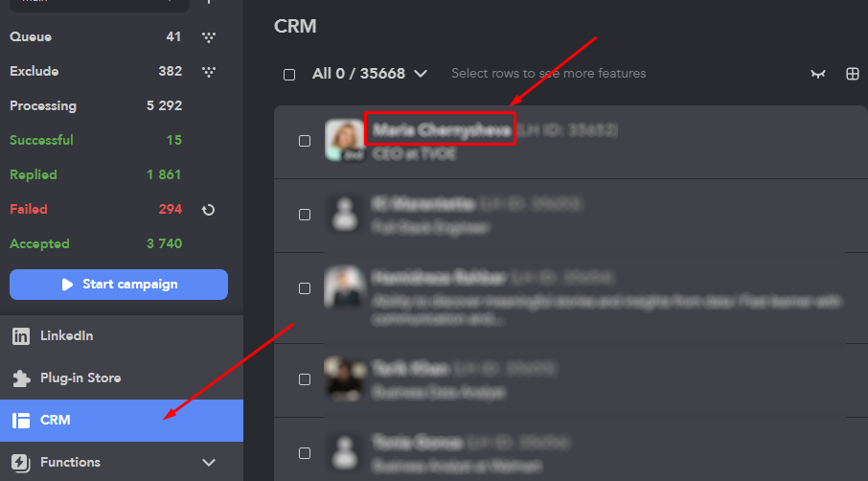The image size is (868, 481).
Task: Click the LinkedIn logo icon in sidebar
Action: pos(21,336)
